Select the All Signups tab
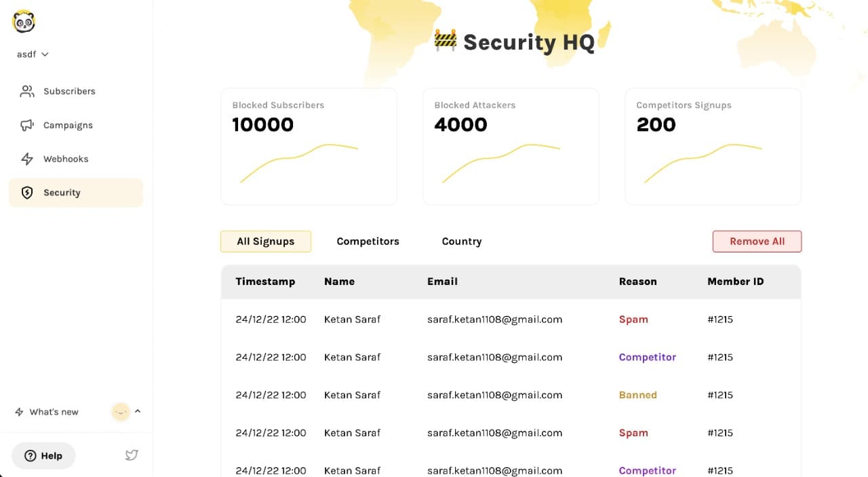 pyautogui.click(x=266, y=242)
